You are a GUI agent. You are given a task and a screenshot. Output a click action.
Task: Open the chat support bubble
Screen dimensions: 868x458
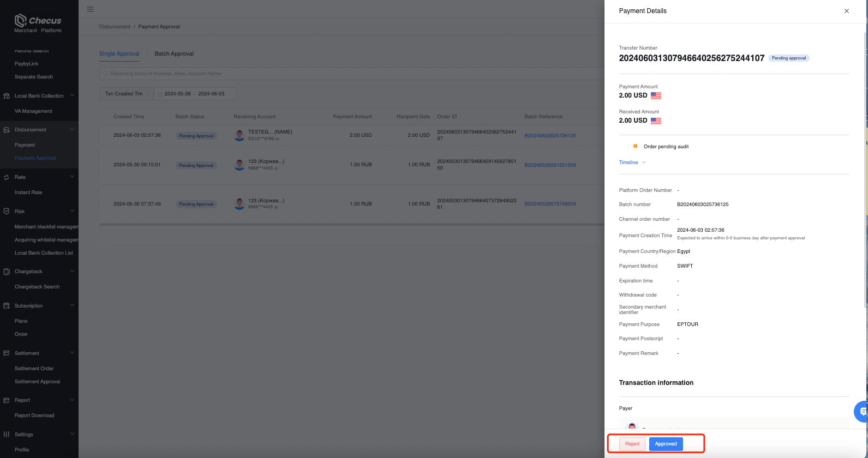point(861,412)
